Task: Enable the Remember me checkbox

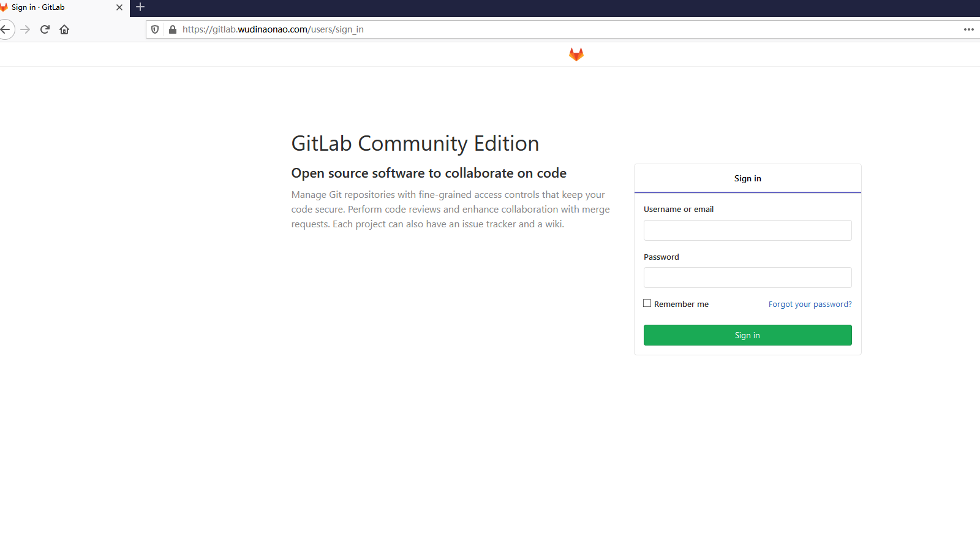Action: [647, 303]
